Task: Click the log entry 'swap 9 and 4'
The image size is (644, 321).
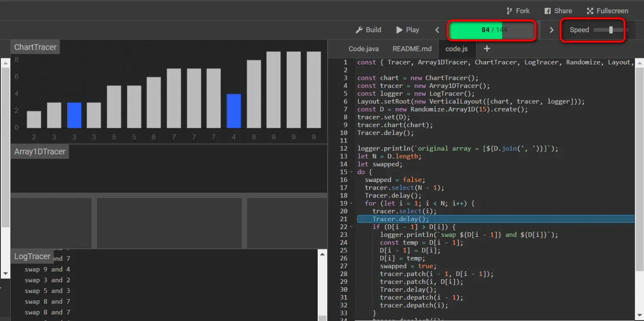Action: tap(48, 270)
